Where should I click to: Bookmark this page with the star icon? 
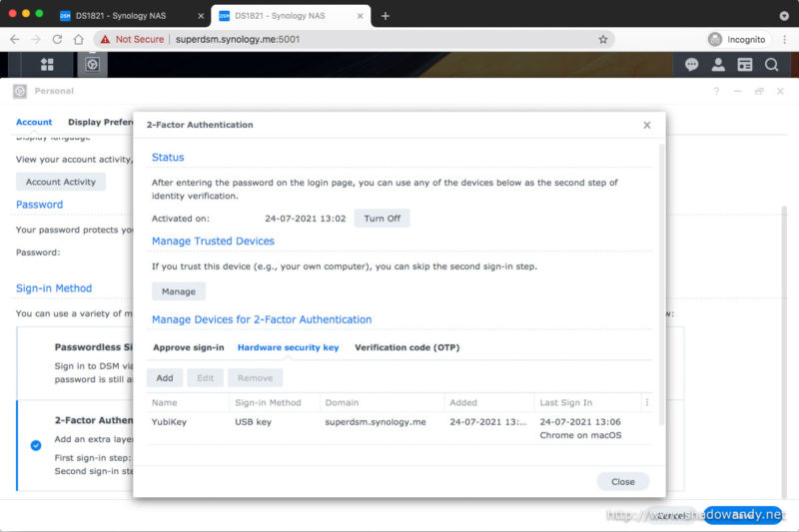[x=603, y=39]
